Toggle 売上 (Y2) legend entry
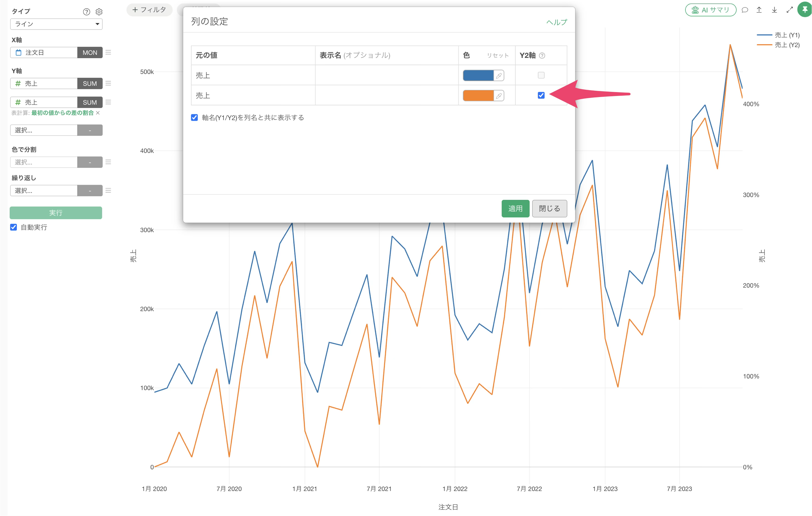The image size is (812, 516). coord(778,45)
